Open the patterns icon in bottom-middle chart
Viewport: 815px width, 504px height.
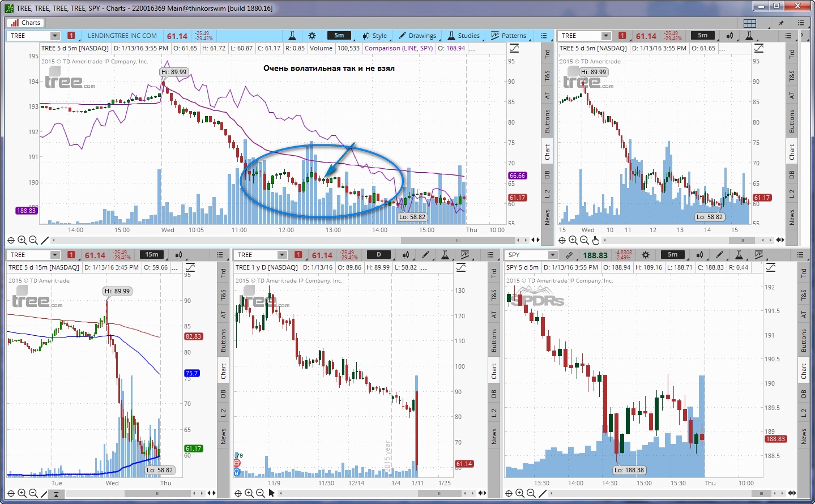[x=465, y=255]
